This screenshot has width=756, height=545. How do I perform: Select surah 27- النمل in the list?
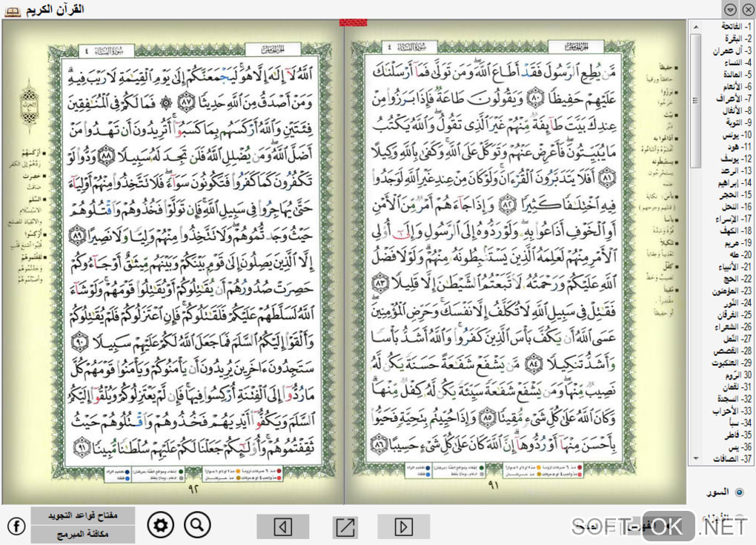click(737, 339)
